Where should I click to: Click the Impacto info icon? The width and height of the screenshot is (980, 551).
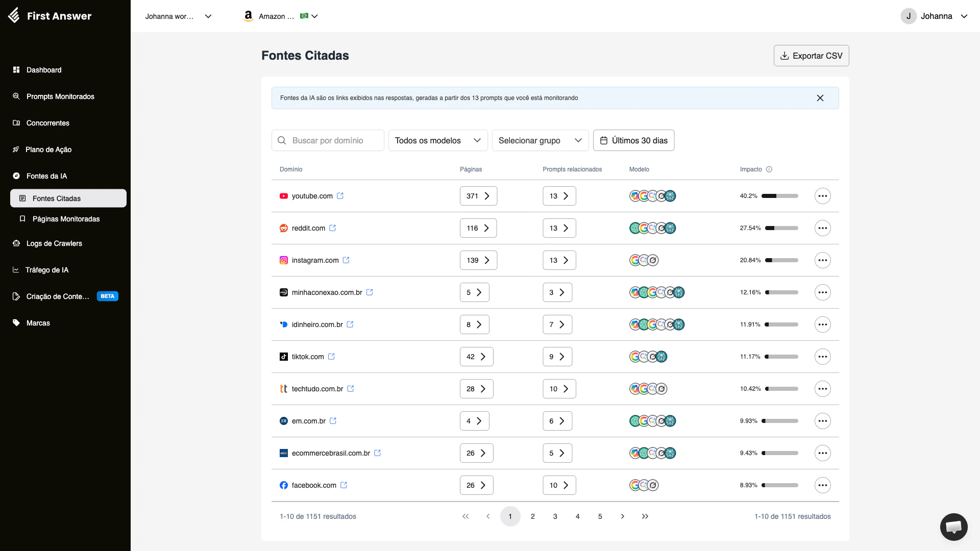pyautogui.click(x=769, y=169)
